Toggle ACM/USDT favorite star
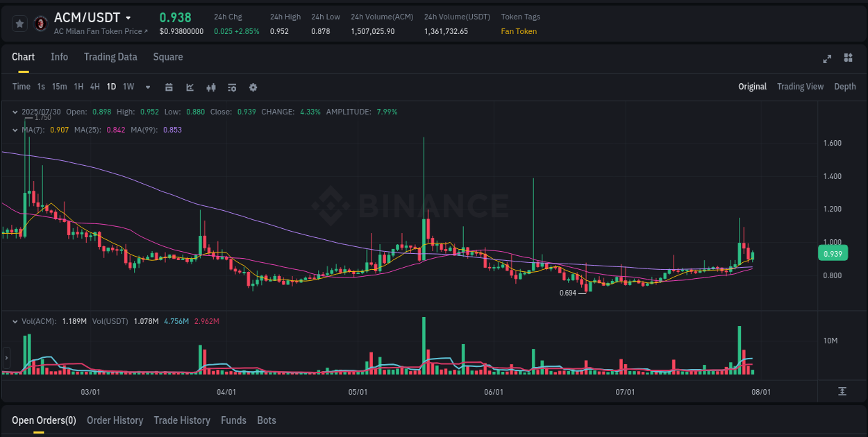This screenshot has width=868, height=437. [x=19, y=23]
